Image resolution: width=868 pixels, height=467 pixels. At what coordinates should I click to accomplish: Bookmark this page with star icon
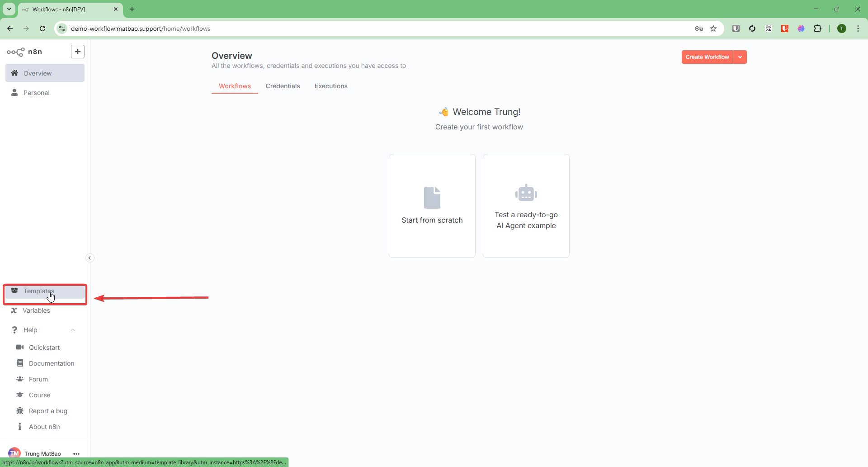pyautogui.click(x=713, y=29)
